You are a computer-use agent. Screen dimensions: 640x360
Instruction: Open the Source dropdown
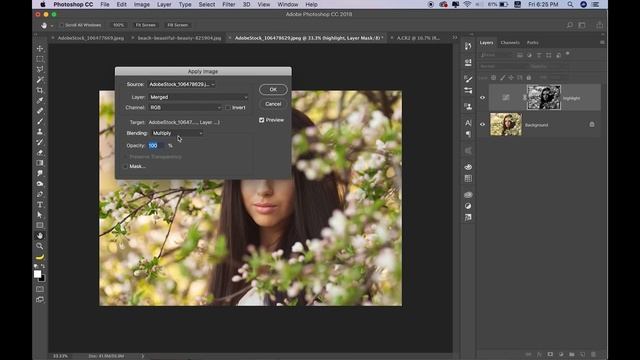point(182,84)
